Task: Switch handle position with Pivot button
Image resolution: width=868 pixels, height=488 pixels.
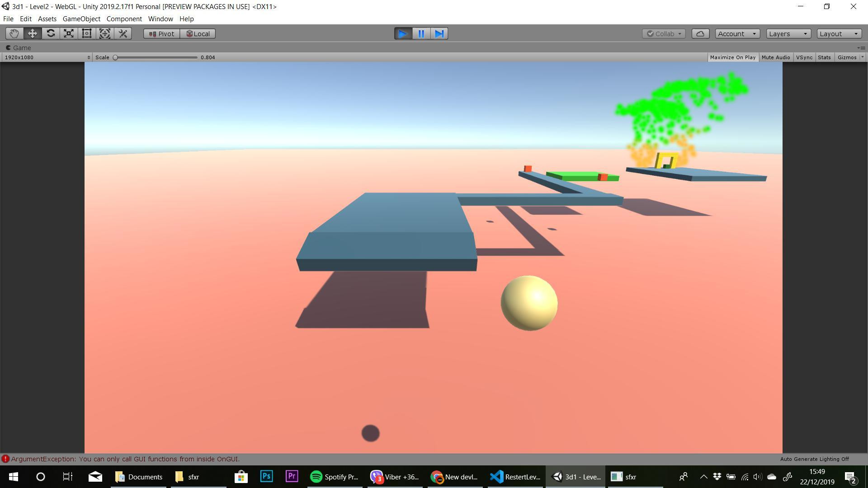Action: coord(162,33)
